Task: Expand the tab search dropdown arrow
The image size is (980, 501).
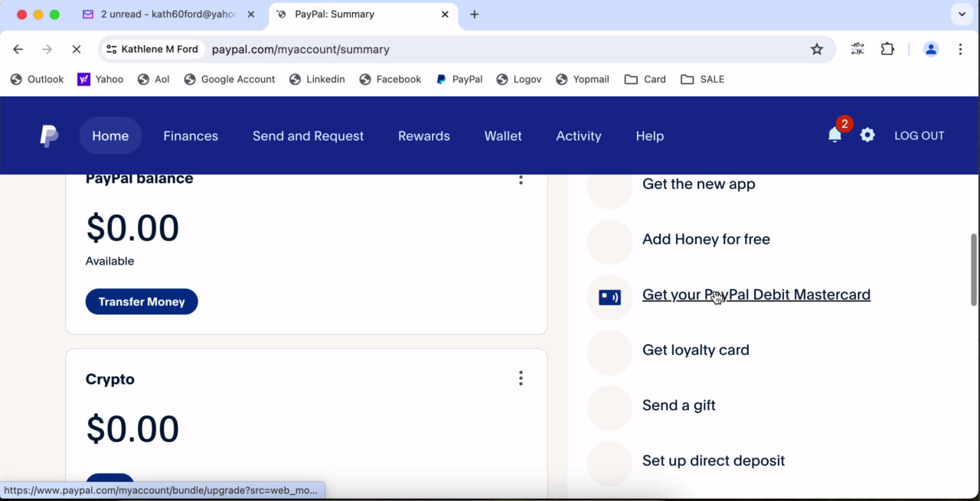Action: tap(962, 15)
